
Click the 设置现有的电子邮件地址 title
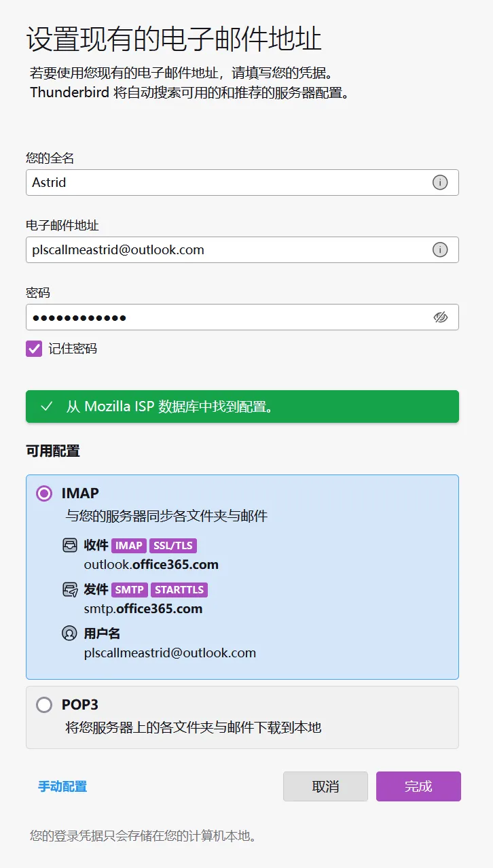click(x=174, y=40)
